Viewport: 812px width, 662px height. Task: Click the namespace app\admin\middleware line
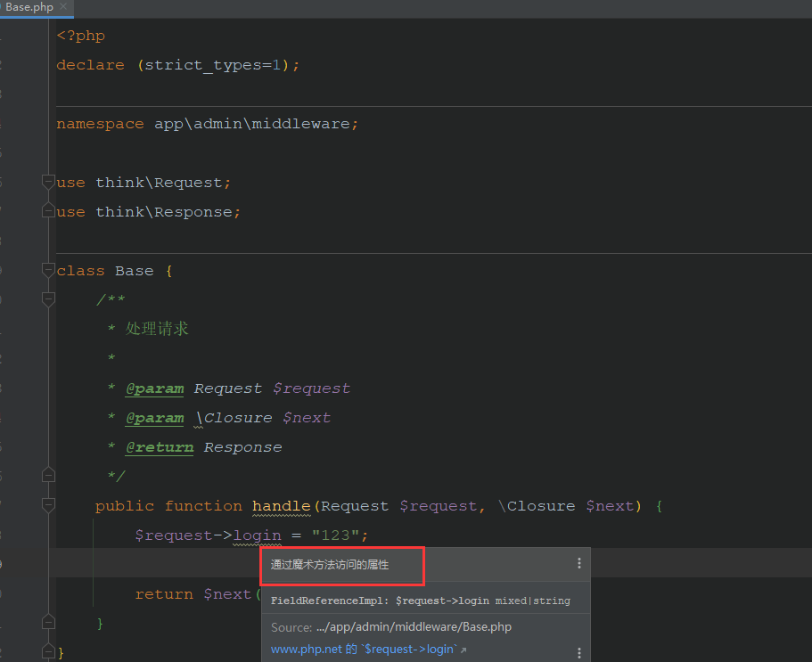207,124
